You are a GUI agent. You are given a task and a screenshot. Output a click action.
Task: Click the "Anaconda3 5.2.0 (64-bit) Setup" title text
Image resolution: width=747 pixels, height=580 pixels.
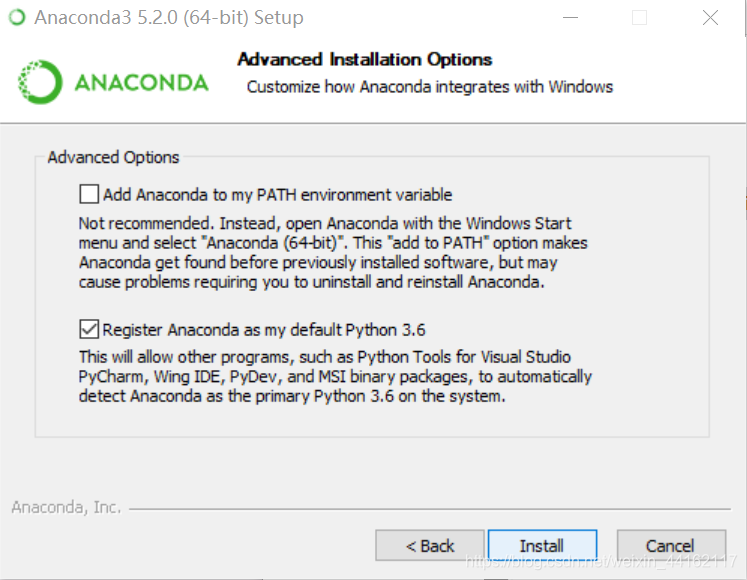tap(168, 18)
